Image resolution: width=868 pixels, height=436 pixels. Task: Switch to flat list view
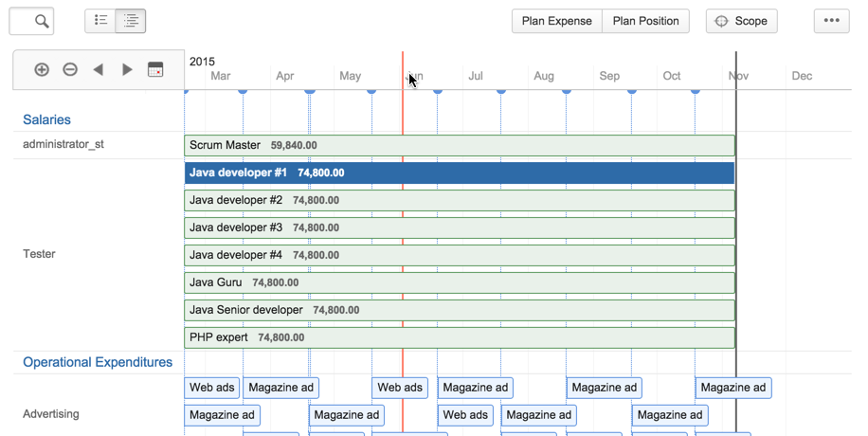[x=100, y=21]
